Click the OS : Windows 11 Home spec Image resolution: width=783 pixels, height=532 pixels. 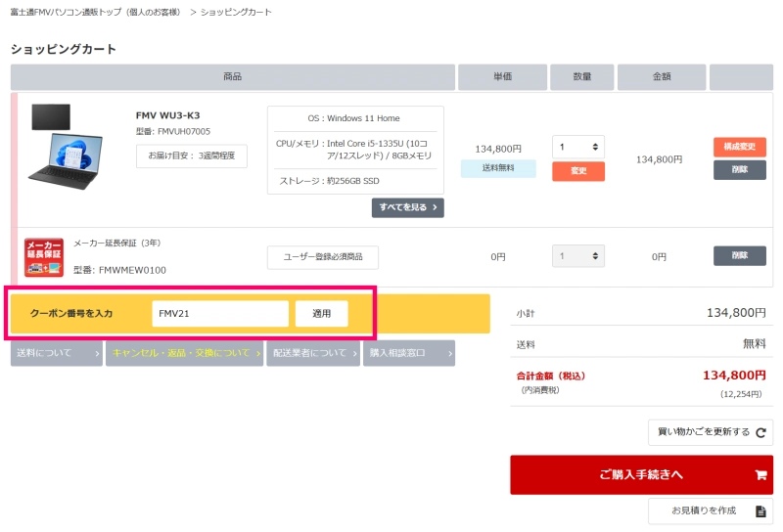353,118
